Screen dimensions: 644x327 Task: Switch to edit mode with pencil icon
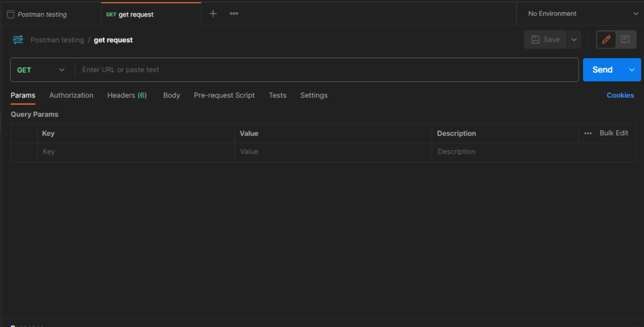coord(606,39)
